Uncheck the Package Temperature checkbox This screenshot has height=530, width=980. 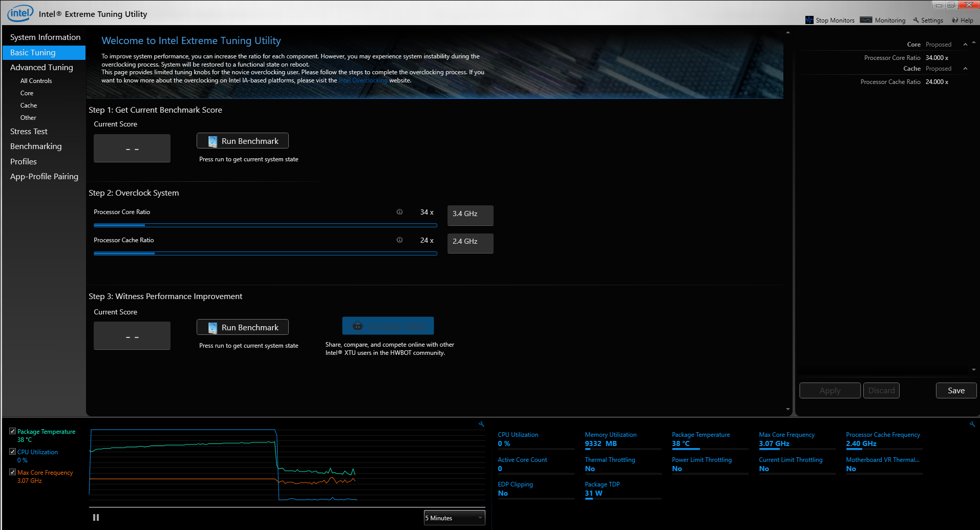click(12, 431)
